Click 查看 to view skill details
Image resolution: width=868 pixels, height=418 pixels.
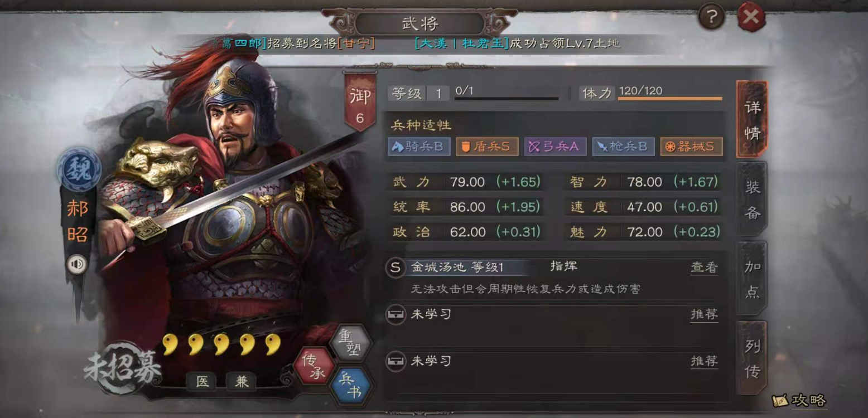[704, 268]
